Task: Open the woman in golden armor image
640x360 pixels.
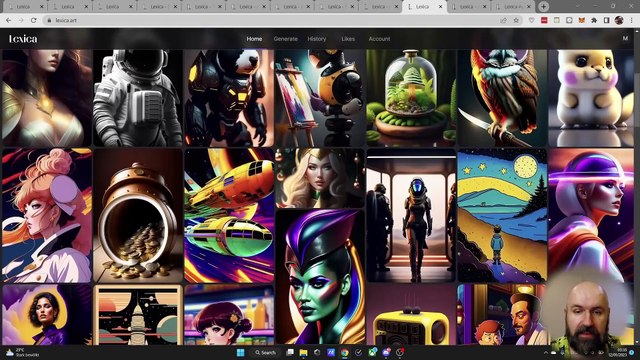Action: pyautogui.click(x=47, y=98)
